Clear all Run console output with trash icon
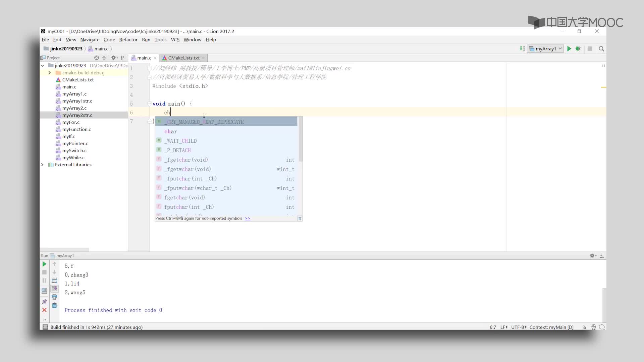The height and width of the screenshot is (362, 644). tap(54, 305)
